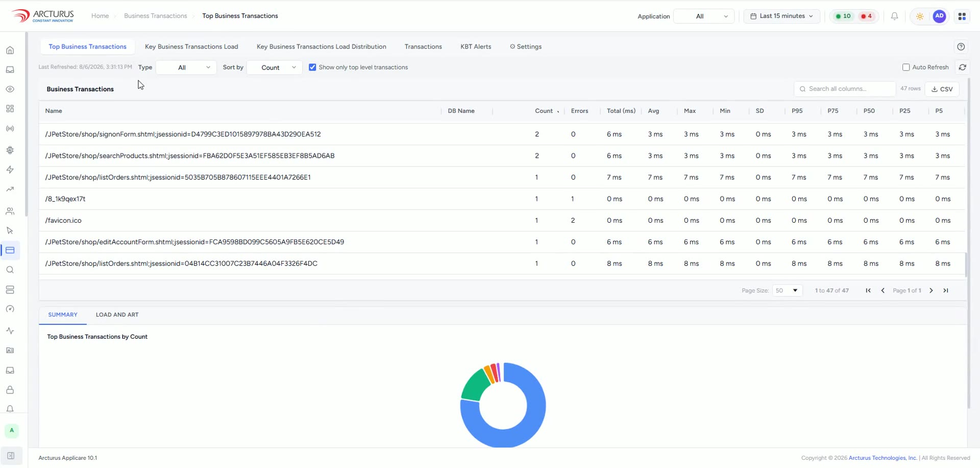Screen dimensions: 980x468
Task: Click the green A badge in sidebar
Action: tap(11, 431)
